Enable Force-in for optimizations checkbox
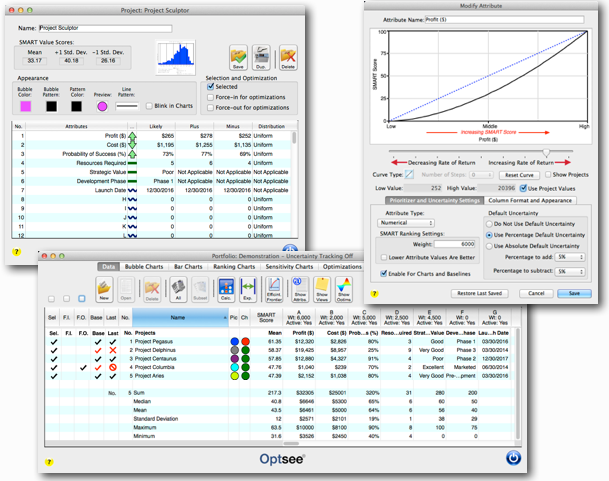This screenshot has width=609, height=481. tap(209, 97)
